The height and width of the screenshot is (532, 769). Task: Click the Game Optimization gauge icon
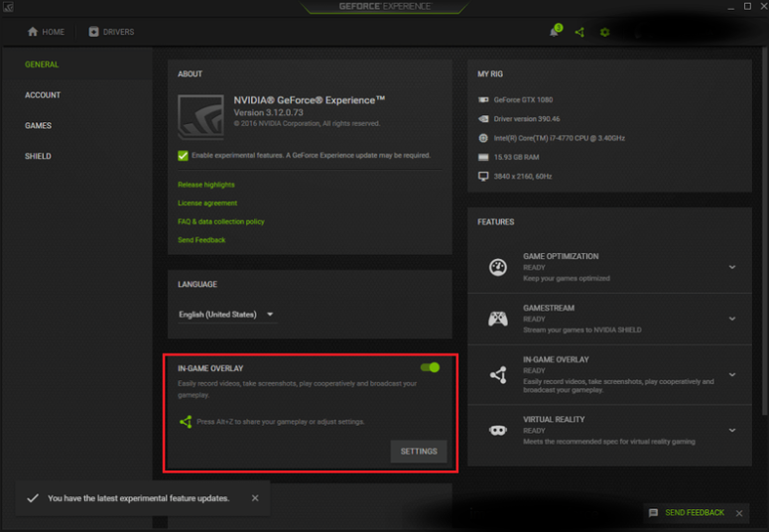click(498, 267)
